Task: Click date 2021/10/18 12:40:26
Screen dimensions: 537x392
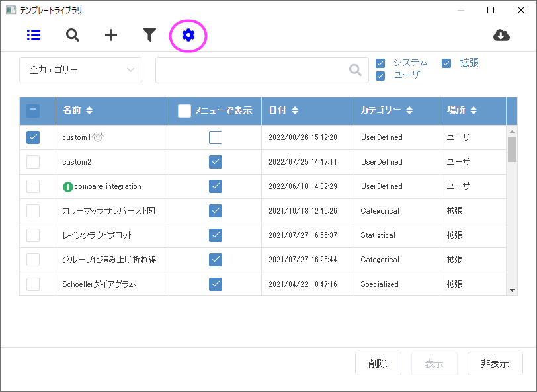Action: point(303,211)
